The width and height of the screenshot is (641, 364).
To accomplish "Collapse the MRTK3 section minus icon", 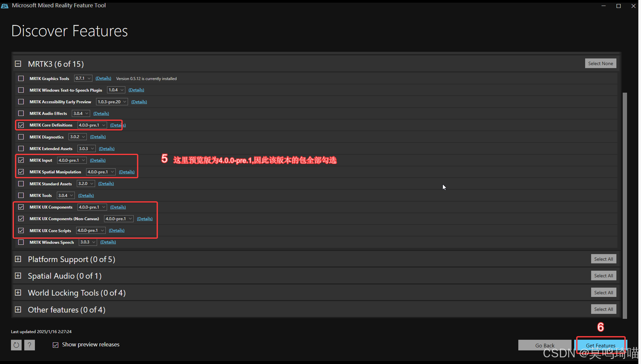I will pyautogui.click(x=18, y=64).
